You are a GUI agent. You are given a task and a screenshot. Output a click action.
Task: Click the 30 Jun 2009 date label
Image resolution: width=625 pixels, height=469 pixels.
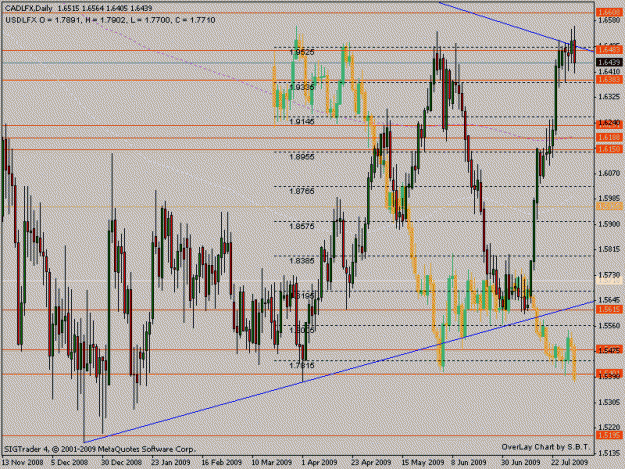pyautogui.click(x=521, y=462)
